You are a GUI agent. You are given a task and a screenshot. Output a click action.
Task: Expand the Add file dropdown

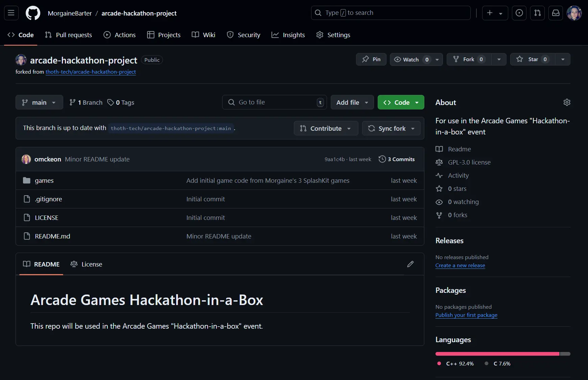[352, 102]
